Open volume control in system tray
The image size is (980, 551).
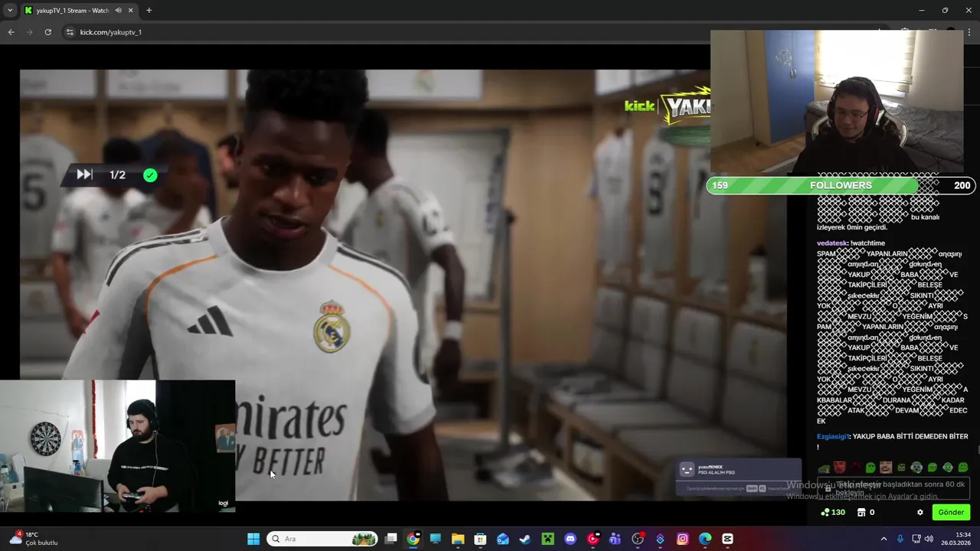coord(929,539)
